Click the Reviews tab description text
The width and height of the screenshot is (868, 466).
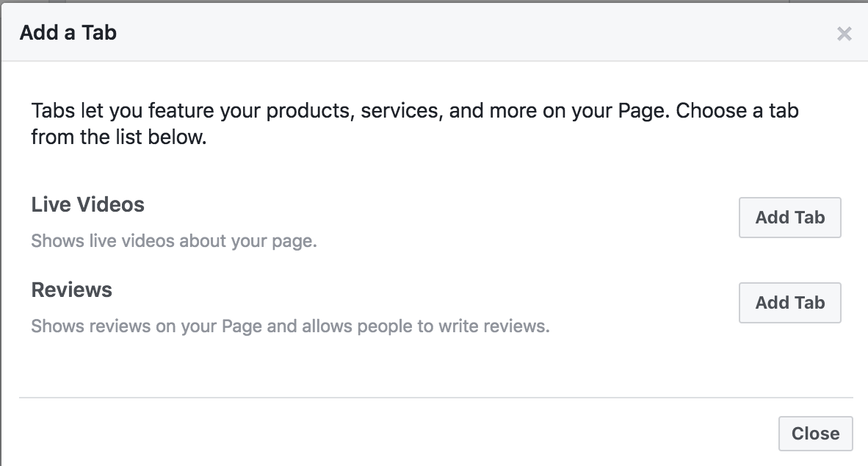[x=290, y=326]
